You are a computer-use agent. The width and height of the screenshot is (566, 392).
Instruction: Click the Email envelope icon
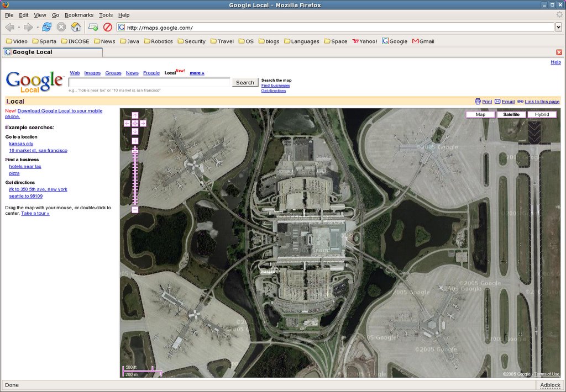[x=497, y=102]
